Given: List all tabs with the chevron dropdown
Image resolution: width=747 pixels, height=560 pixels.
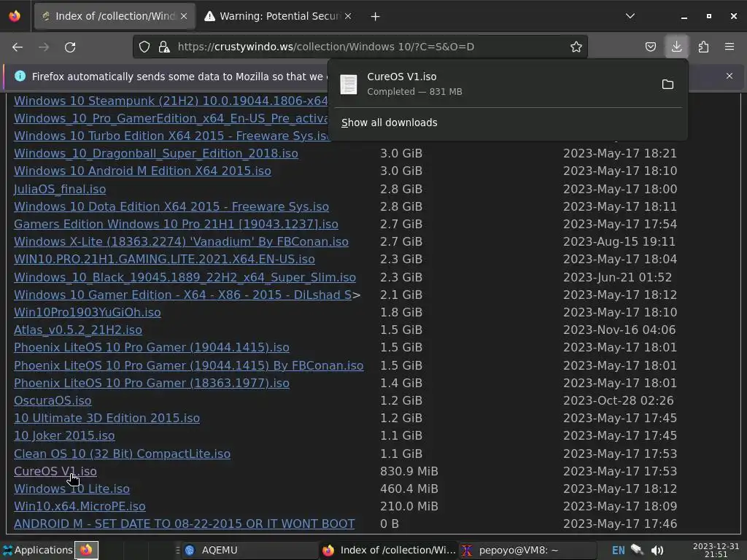Looking at the screenshot, I should pos(630,16).
